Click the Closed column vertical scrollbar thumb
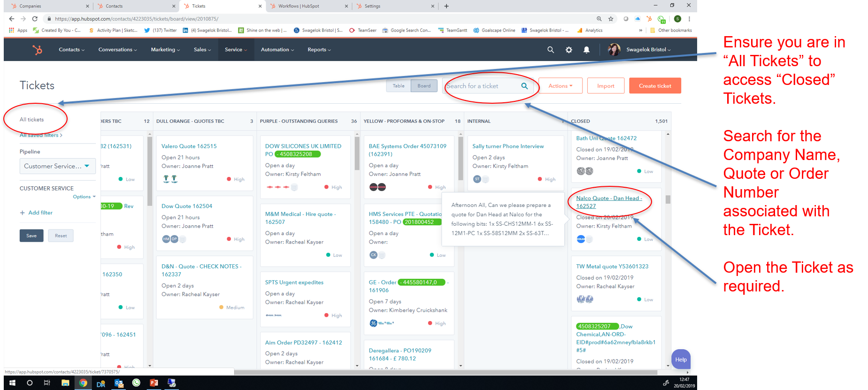Viewport: 868px width, 390px height. 668,199
